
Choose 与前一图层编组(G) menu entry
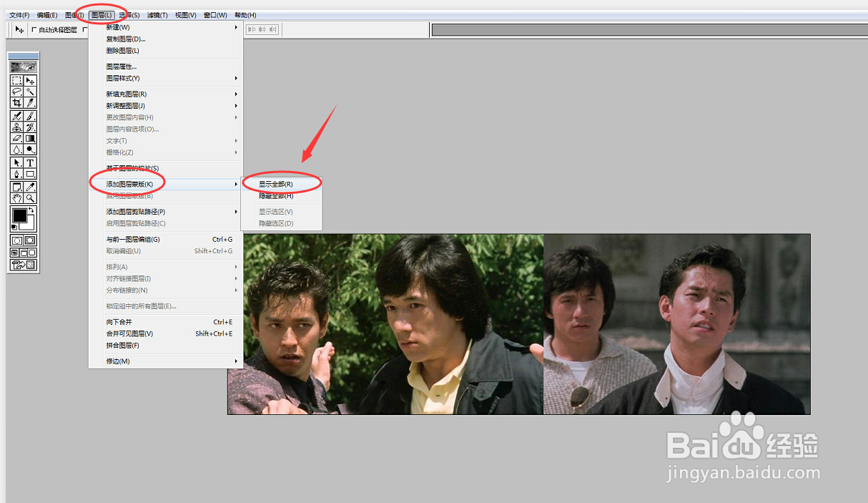(166, 240)
